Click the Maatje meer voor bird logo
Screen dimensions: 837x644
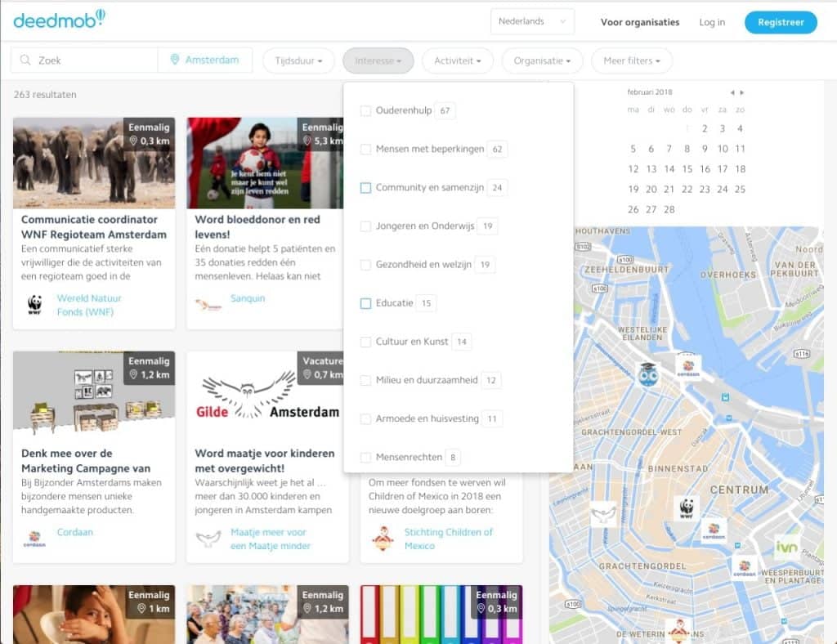click(208, 539)
